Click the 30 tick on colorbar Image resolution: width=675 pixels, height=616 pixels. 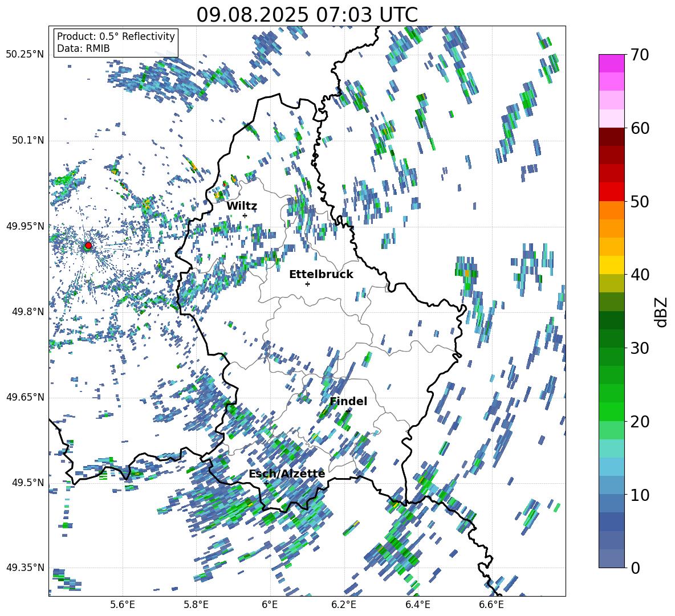(x=640, y=348)
